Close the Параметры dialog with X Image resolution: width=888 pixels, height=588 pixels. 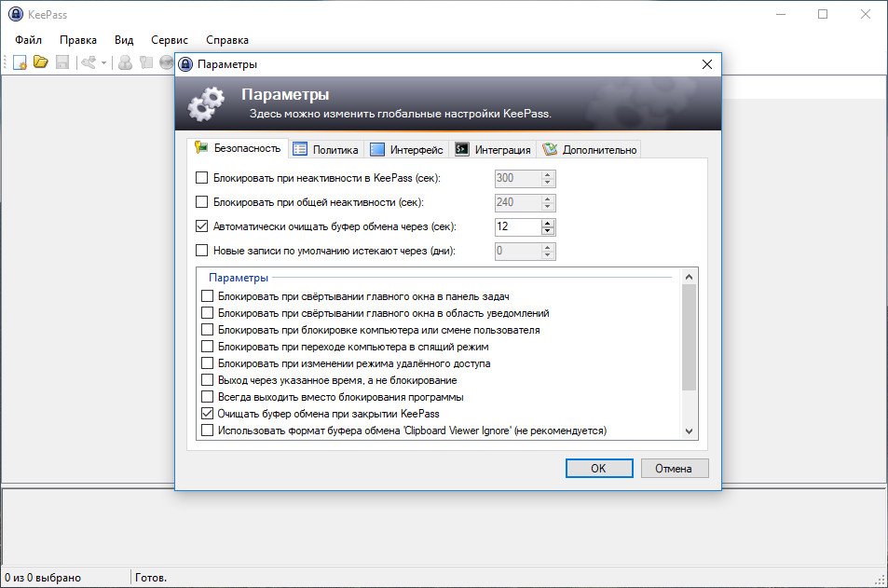tap(707, 64)
